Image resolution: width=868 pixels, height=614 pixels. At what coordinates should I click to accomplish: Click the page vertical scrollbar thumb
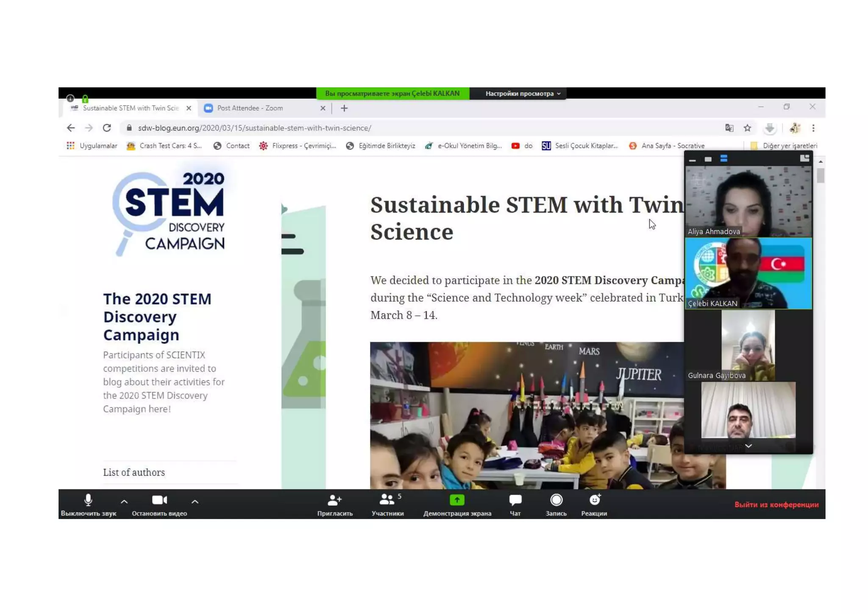[x=821, y=176]
